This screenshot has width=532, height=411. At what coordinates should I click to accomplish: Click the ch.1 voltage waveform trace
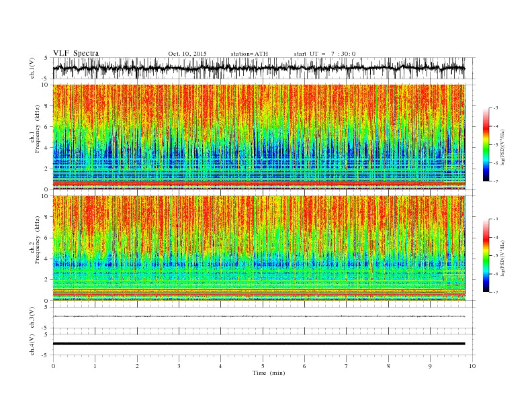[x=259, y=68]
